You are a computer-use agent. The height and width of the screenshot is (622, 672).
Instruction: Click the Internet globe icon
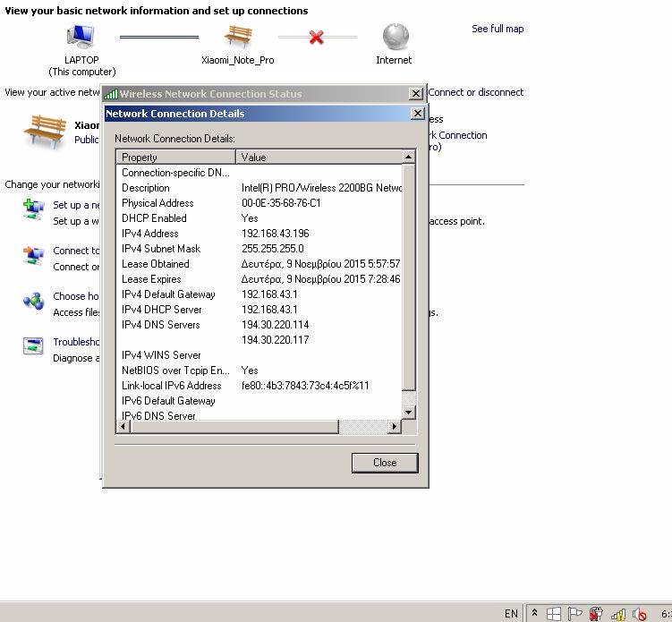395,37
